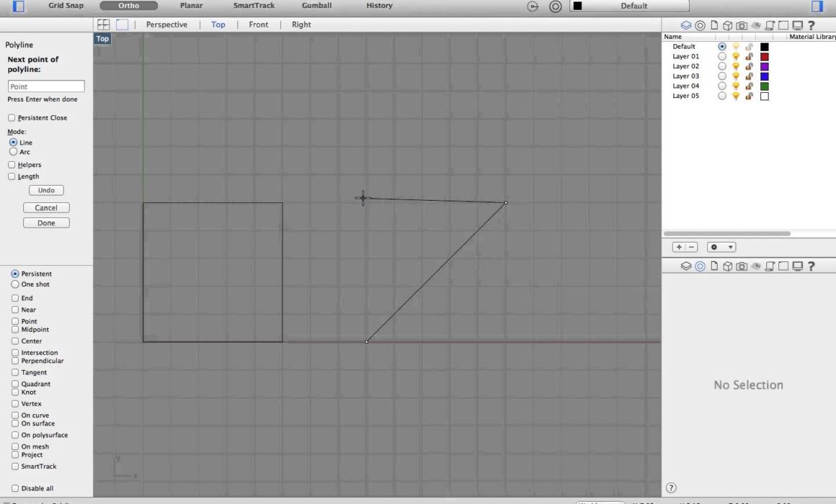Toggle Layer 04 lock icon
Screen dimensions: 836x504
pos(749,86)
